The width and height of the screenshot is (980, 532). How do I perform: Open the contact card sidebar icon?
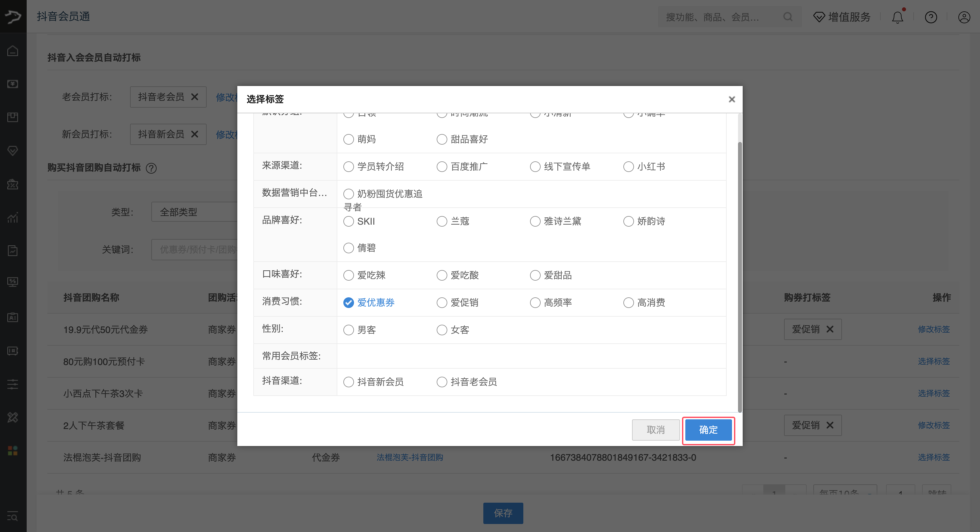(x=13, y=317)
